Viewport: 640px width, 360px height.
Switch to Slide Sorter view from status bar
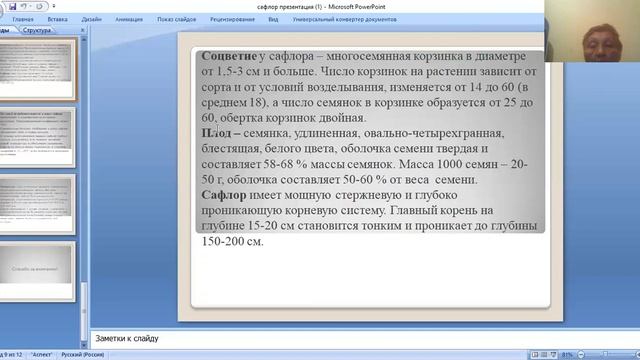(544, 355)
